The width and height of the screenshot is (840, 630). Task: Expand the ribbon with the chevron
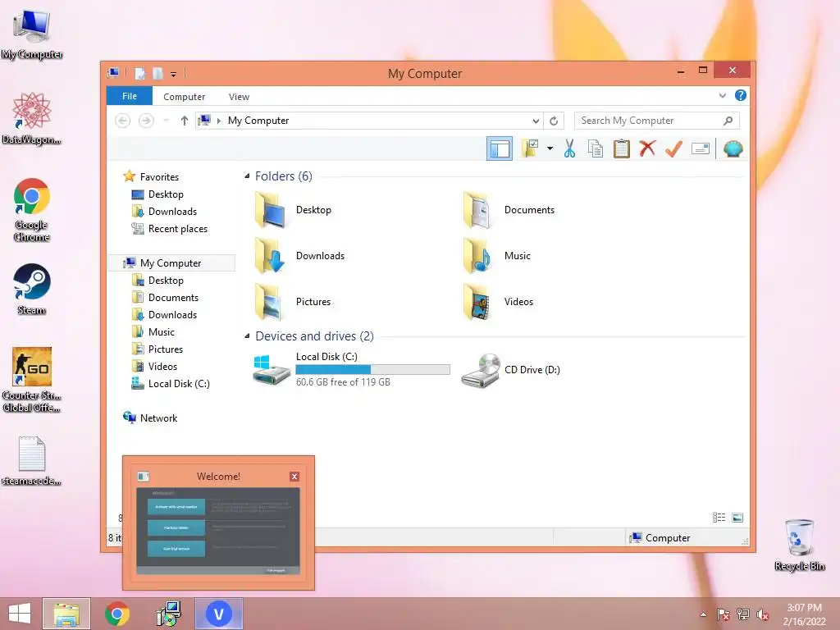722,95
